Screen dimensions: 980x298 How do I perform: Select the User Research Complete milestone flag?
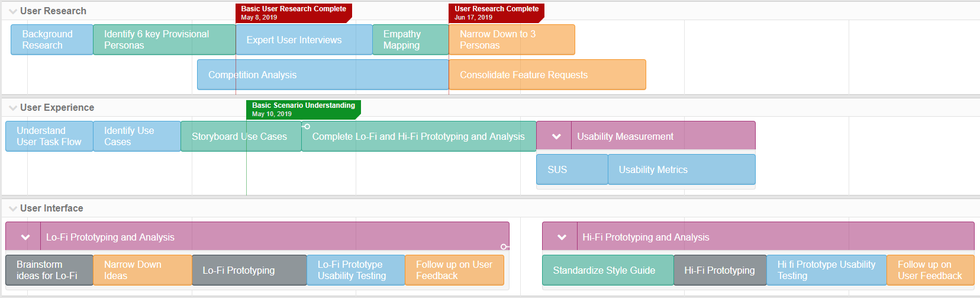pos(496,12)
